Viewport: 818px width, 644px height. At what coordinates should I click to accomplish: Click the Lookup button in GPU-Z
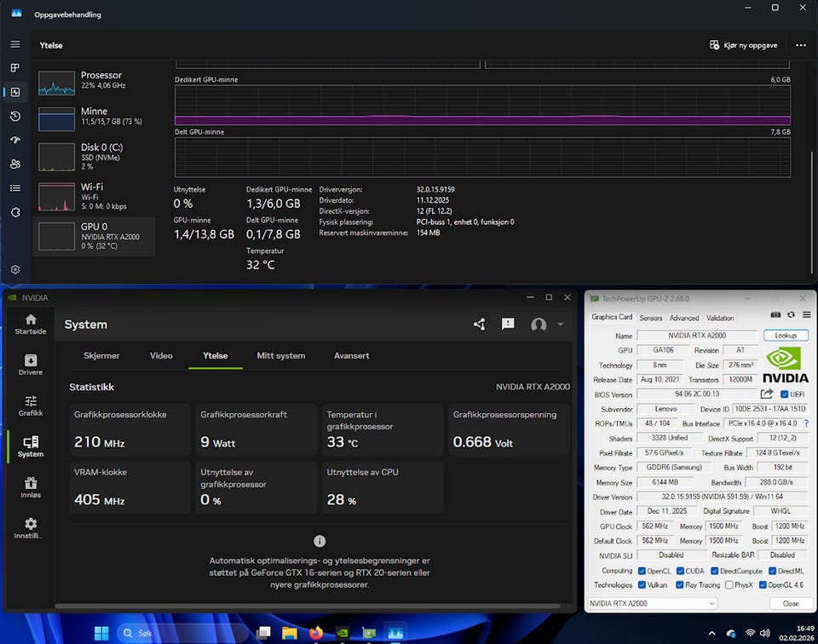coord(785,336)
